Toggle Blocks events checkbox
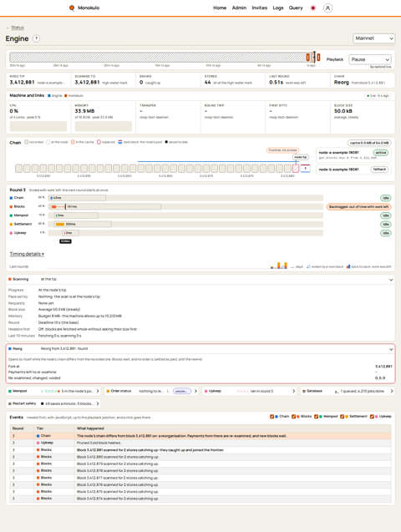401x532 pixels. (x=293, y=416)
